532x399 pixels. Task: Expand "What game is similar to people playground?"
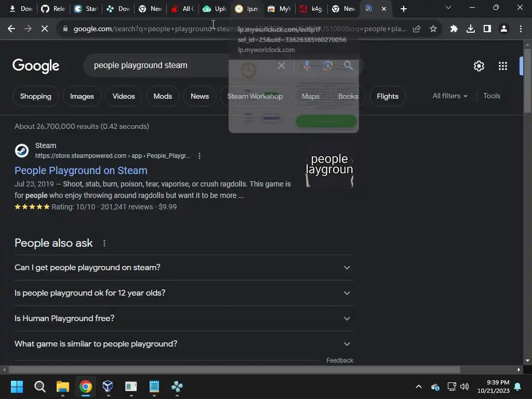(183, 344)
